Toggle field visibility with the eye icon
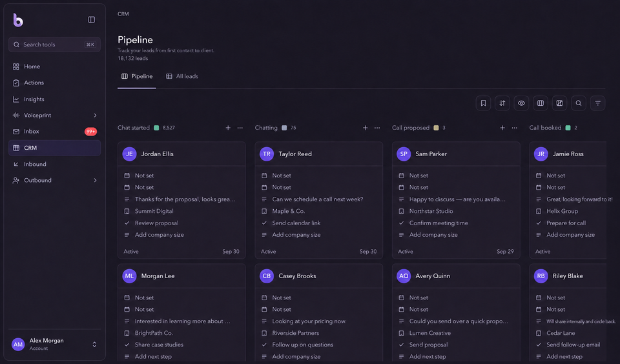 (521, 103)
